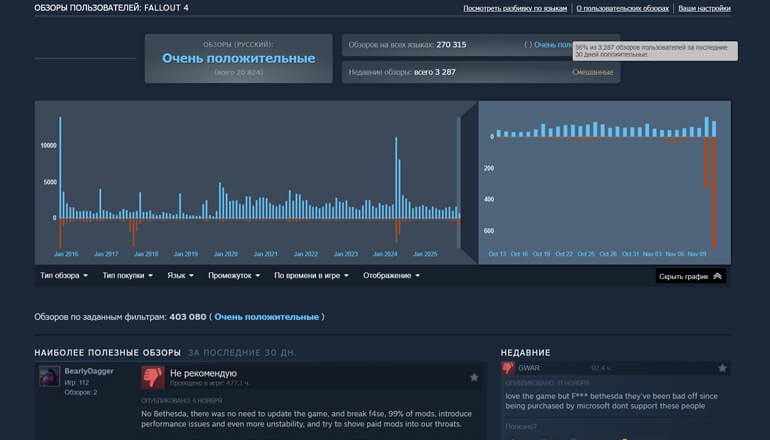This screenshot has width=770, height=440.
Task: Expand the Отображение display dropdown
Action: 391,275
